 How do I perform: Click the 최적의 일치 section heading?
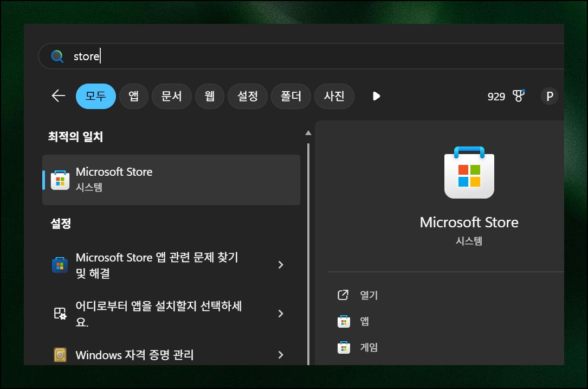click(x=75, y=136)
